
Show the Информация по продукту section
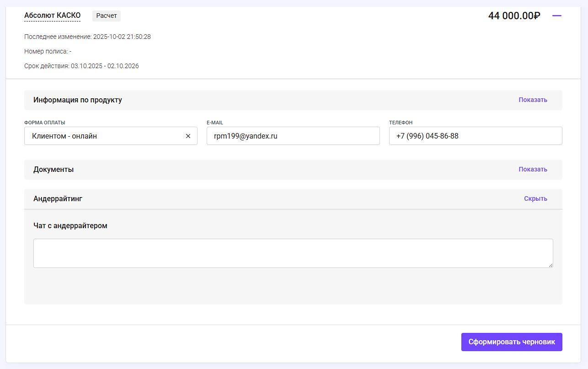533,100
